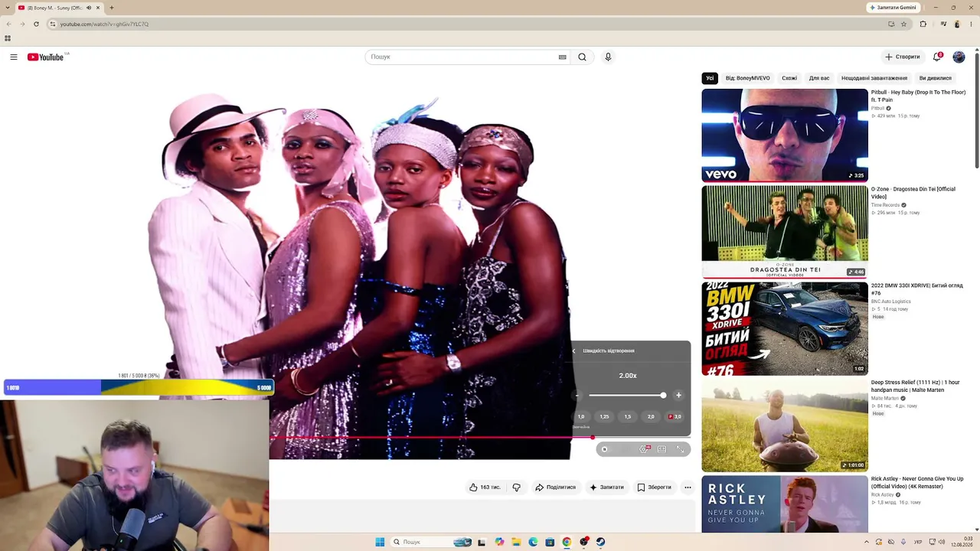Click the magnifier search button
Image resolution: width=980 pixels, height=551 pixels.
583,57
